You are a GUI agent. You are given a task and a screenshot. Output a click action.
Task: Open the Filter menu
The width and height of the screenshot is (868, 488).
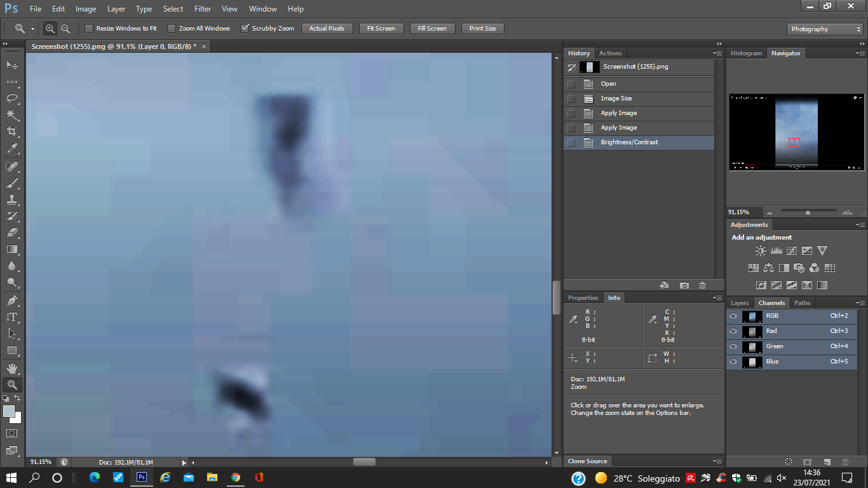click(203, 9)
